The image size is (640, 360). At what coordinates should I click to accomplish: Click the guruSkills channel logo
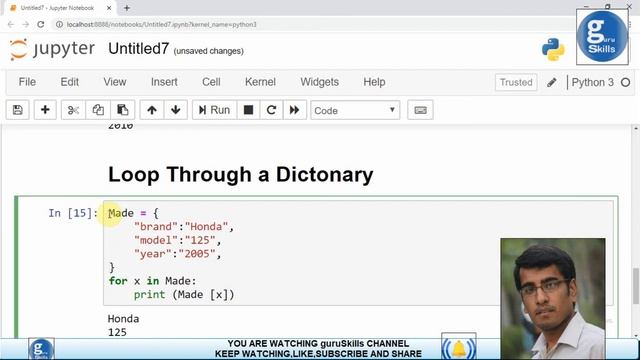click(x=602, y=37)
